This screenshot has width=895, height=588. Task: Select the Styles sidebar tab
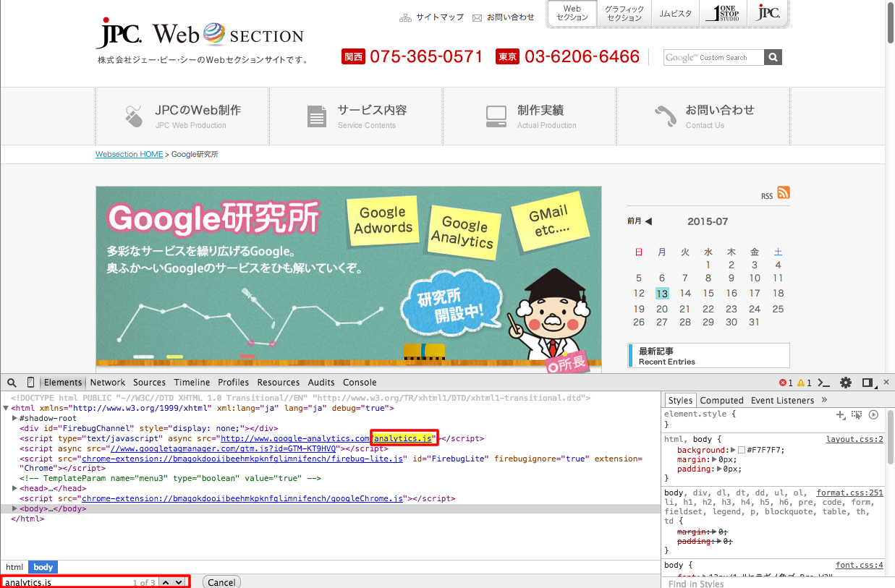tap(680, 401)
